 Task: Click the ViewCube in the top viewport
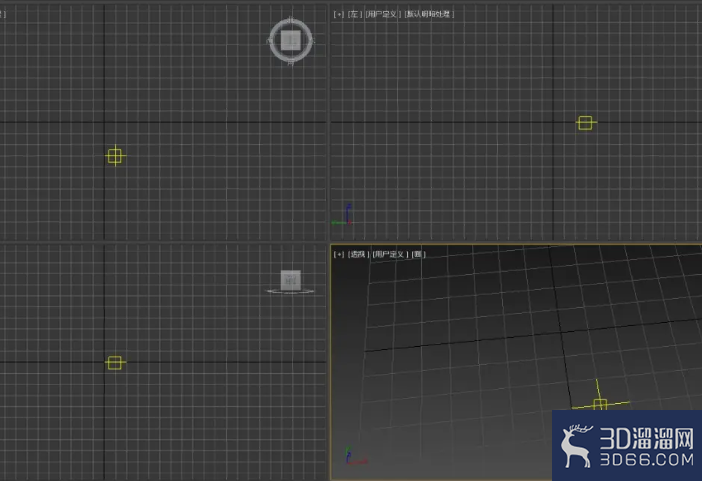point(291,40)
